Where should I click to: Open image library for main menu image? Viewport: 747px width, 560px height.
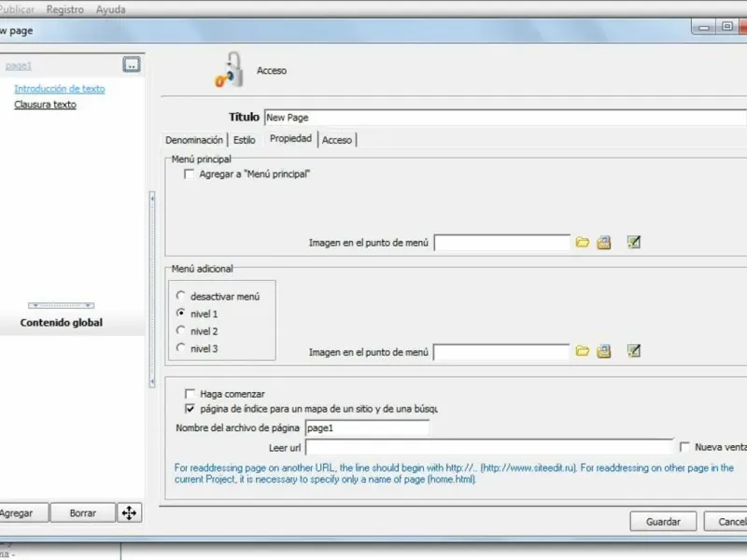click(603, 243)
